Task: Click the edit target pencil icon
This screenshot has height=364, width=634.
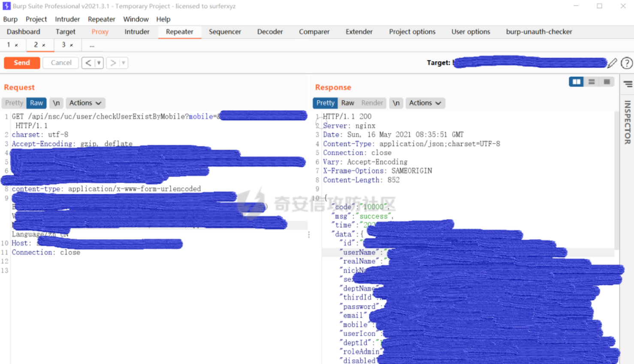Action: coord(613,63)
